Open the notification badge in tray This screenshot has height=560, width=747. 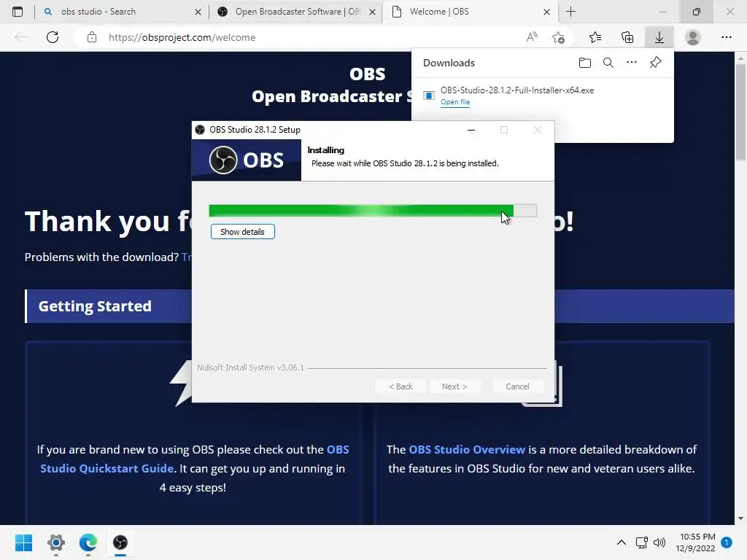tap(726, 542)
